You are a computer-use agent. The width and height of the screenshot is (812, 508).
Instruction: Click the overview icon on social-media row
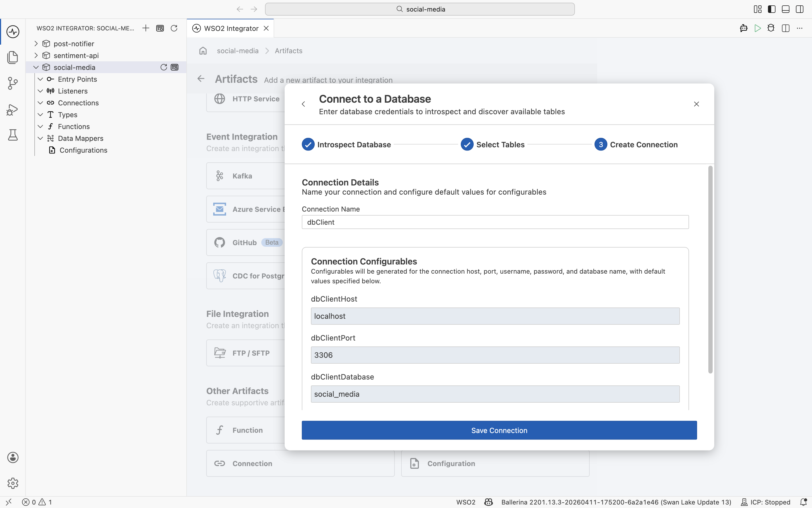tap(175, 67)
